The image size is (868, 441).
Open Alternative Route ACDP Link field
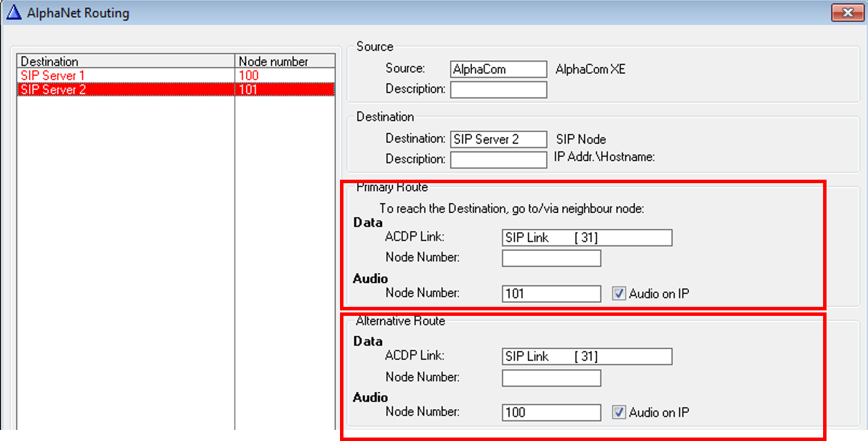(x=587, y=357)
